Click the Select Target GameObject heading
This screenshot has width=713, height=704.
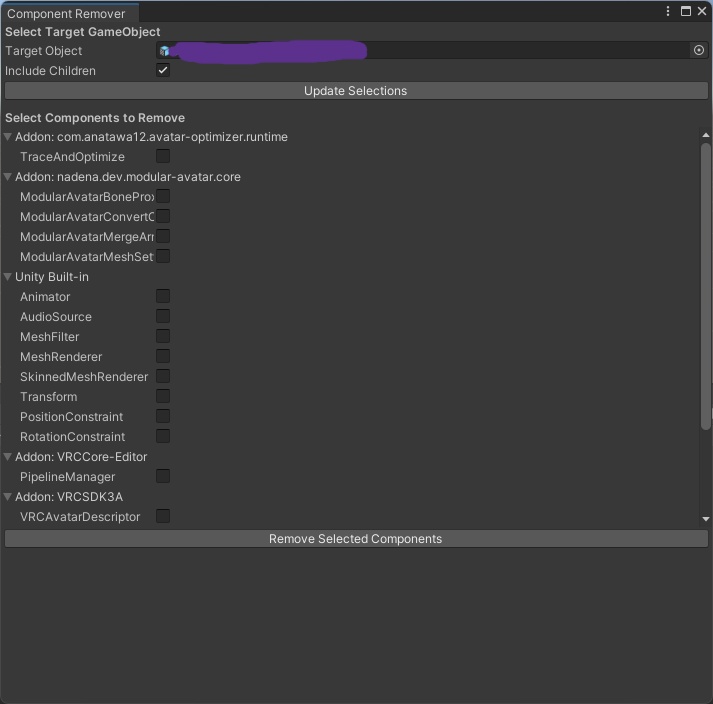coord(83,32)
